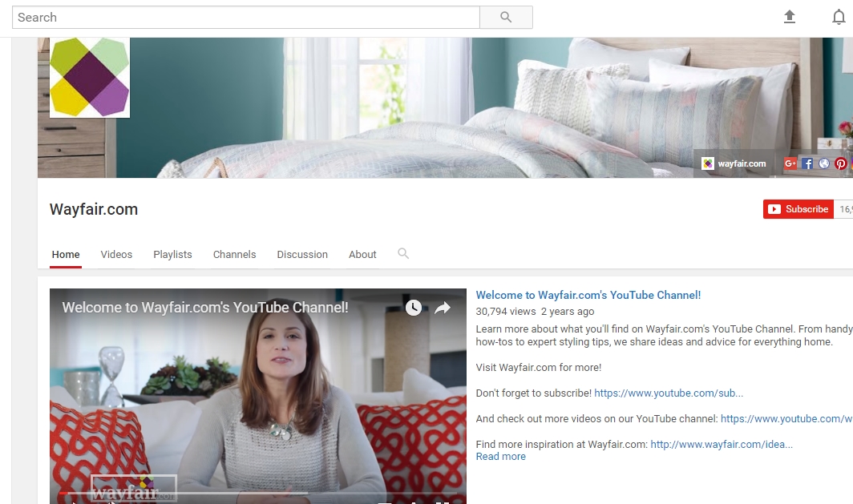Switch to the Videos tab

[116, 255]
